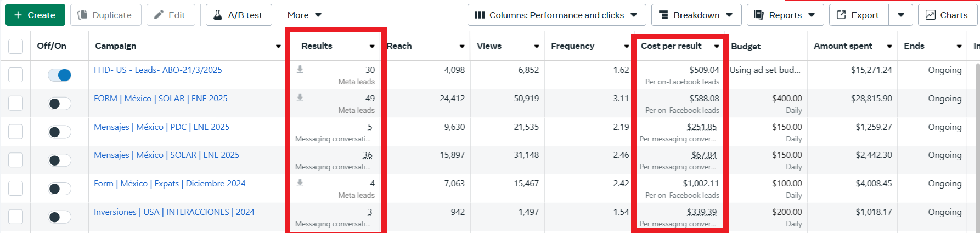Click the Reports document icon
The width and height of the screenshot is (980, 233).
tap(759, 15)
